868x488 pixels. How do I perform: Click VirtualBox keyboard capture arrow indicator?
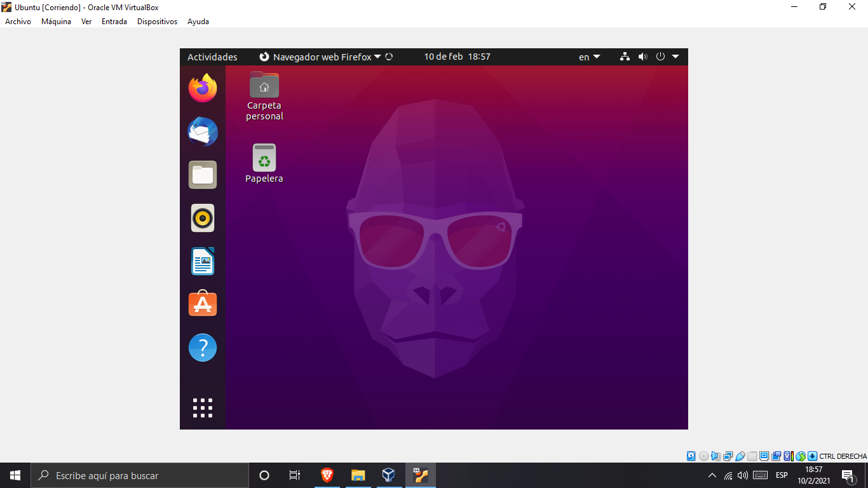coord(812,456)
